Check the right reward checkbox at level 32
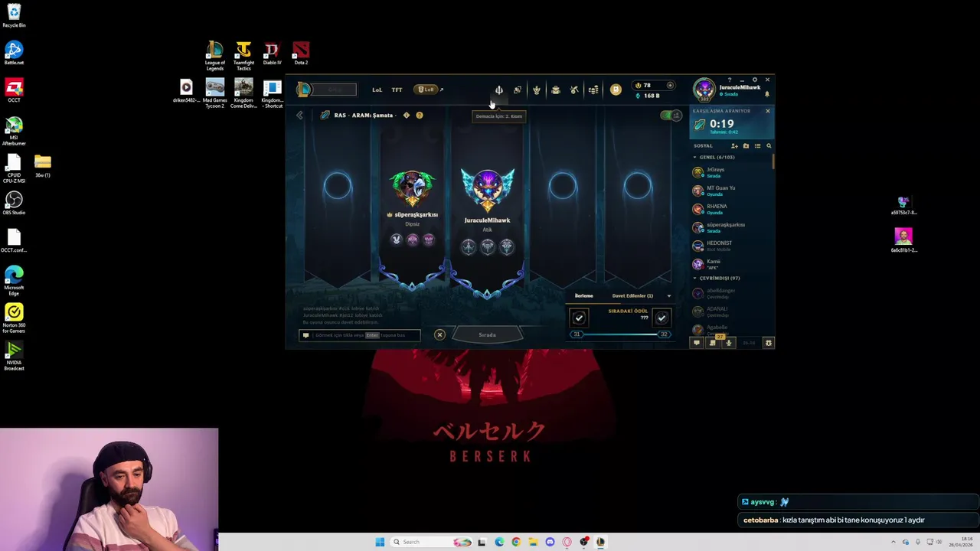980x551 pixels. (x=661, y=317)
